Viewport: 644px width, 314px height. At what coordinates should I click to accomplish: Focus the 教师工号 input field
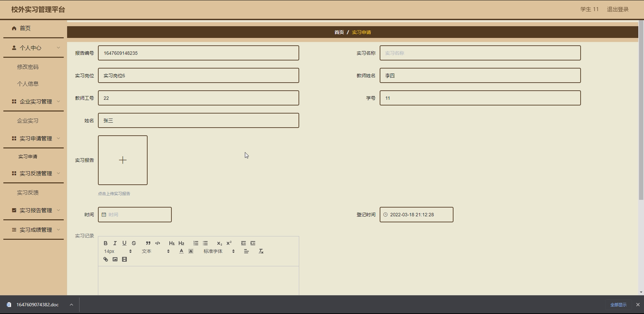(x=199, y=98)
